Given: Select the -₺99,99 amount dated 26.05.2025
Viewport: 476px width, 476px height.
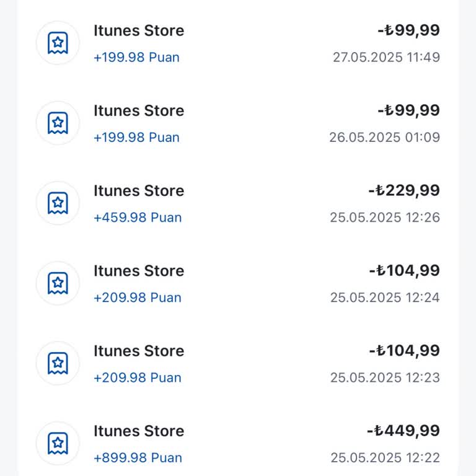Looking at the screenshot, I should [x=408, y=110].
